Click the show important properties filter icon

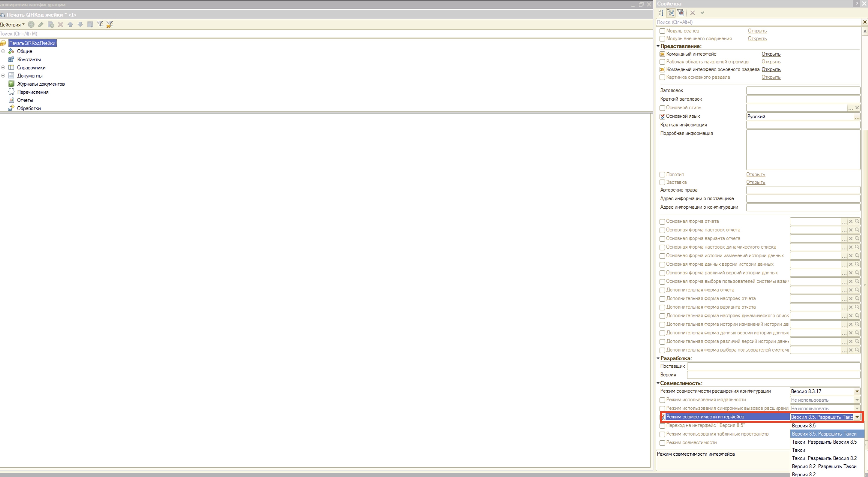(x=681, y=13)
